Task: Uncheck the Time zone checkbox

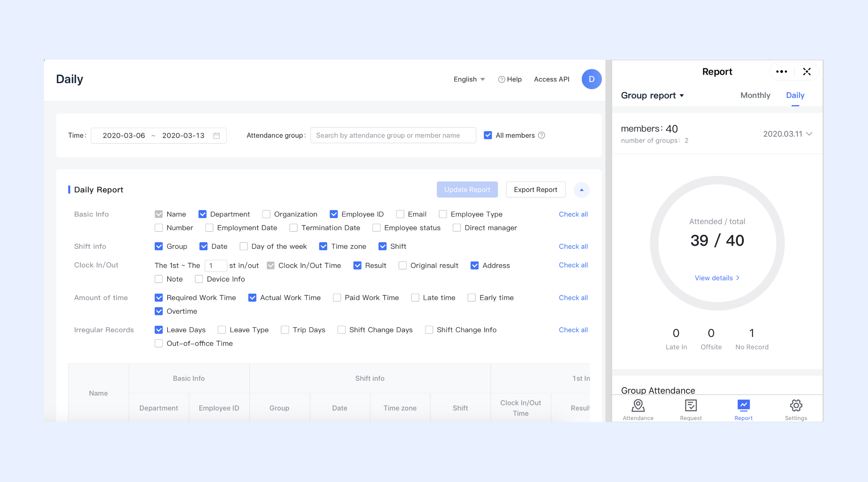Action: coord(323,247)
